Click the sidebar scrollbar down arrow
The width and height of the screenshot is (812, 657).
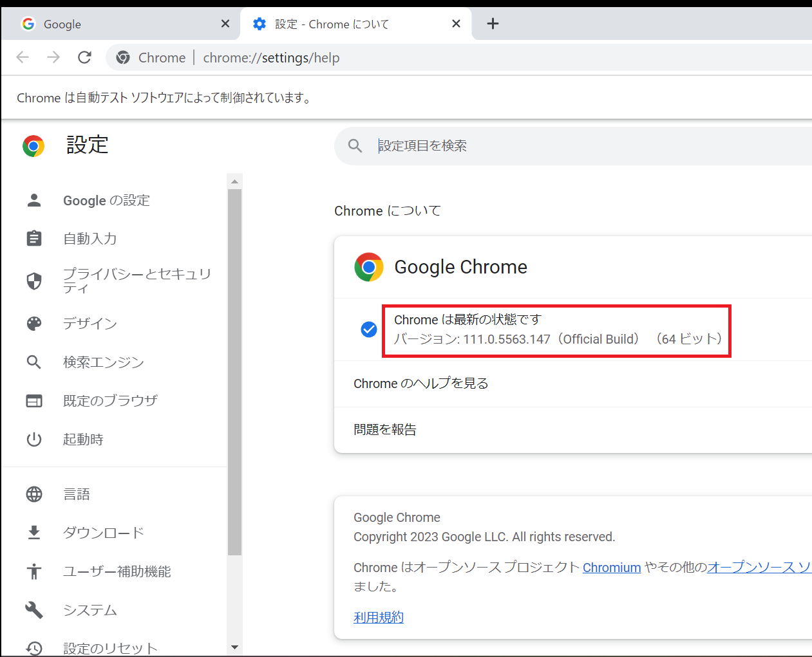coord(234,647)
